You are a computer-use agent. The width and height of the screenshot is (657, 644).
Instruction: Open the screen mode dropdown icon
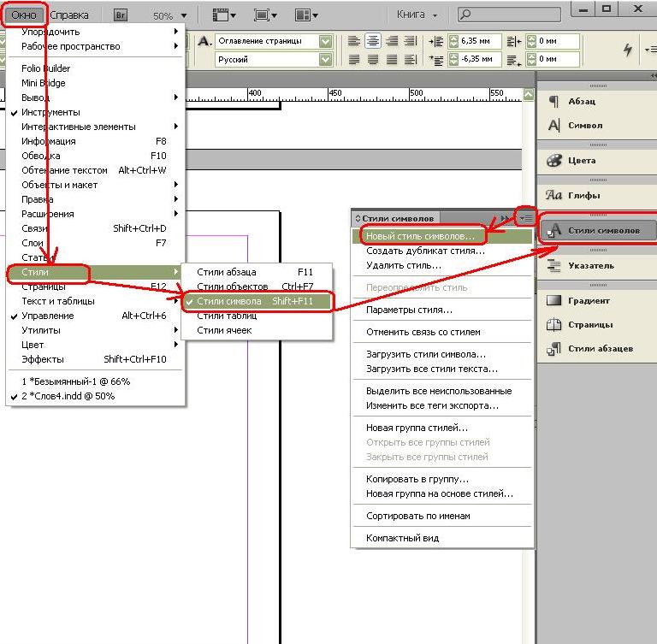[x=265, y=15]
